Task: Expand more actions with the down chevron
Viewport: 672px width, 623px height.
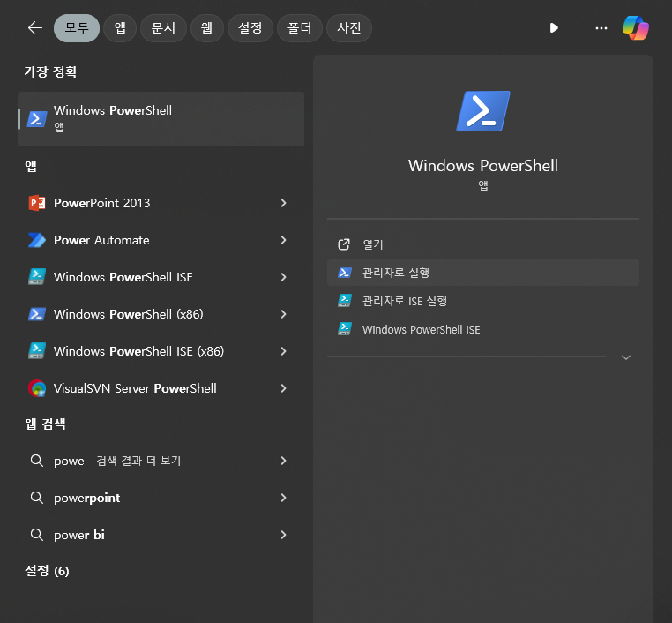Action: [x=626, y=357]
